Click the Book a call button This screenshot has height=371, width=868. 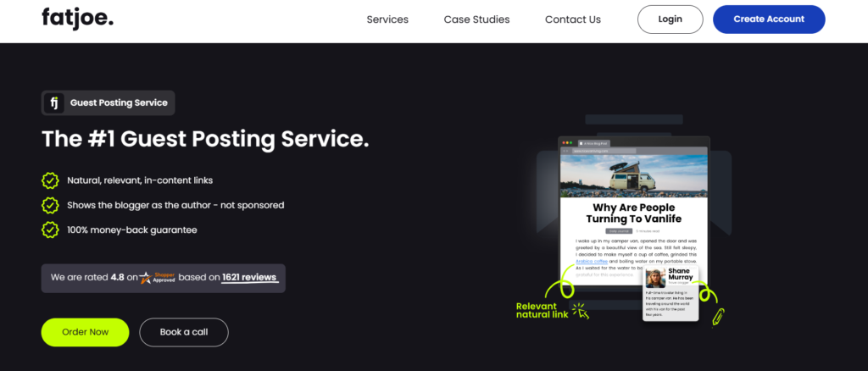(x=184, y=332)
